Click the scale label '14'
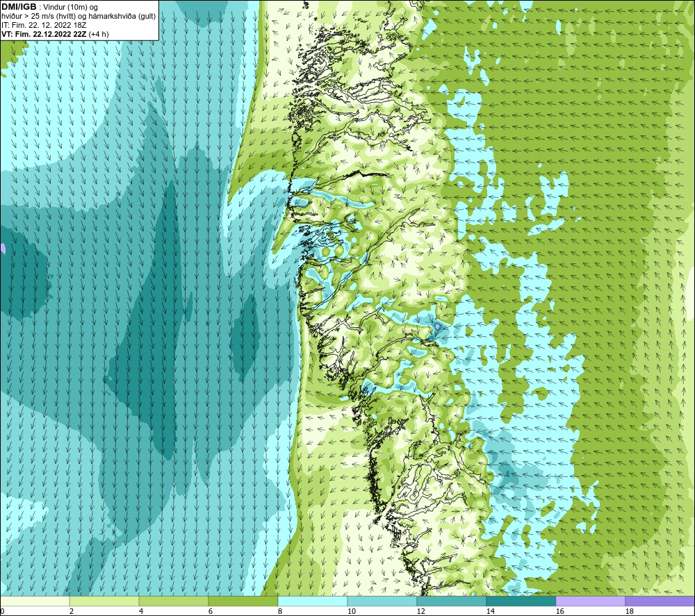This screenshot has height=616, width=695. click(490, 612)
